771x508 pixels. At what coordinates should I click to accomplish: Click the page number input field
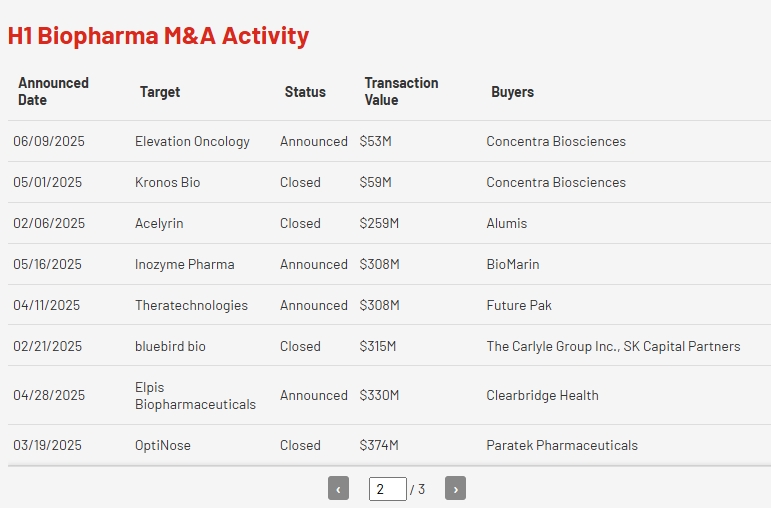click(387, 489)
